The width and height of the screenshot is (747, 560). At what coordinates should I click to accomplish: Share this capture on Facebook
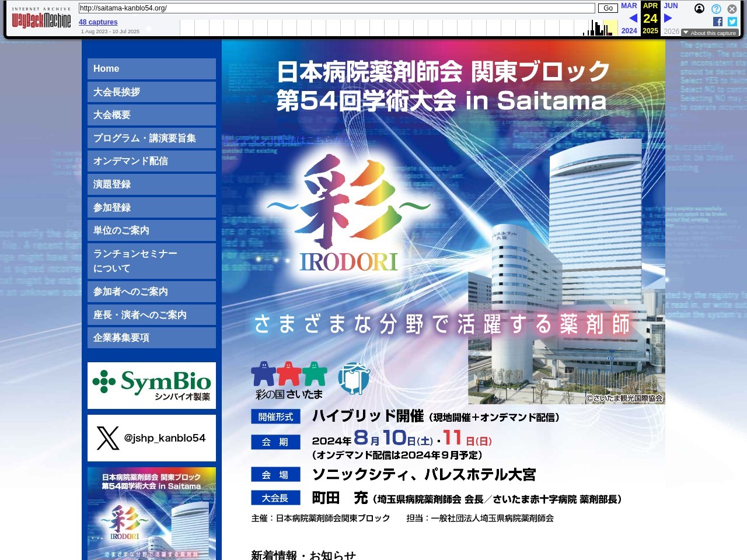click(x=718, y=22)
